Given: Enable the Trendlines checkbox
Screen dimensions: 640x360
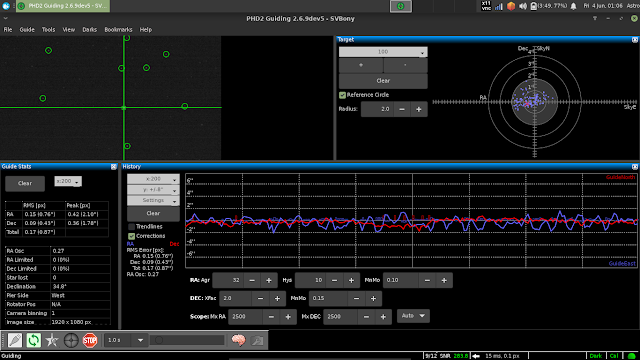Looking at the screenshot, I should tap(131, 227).
